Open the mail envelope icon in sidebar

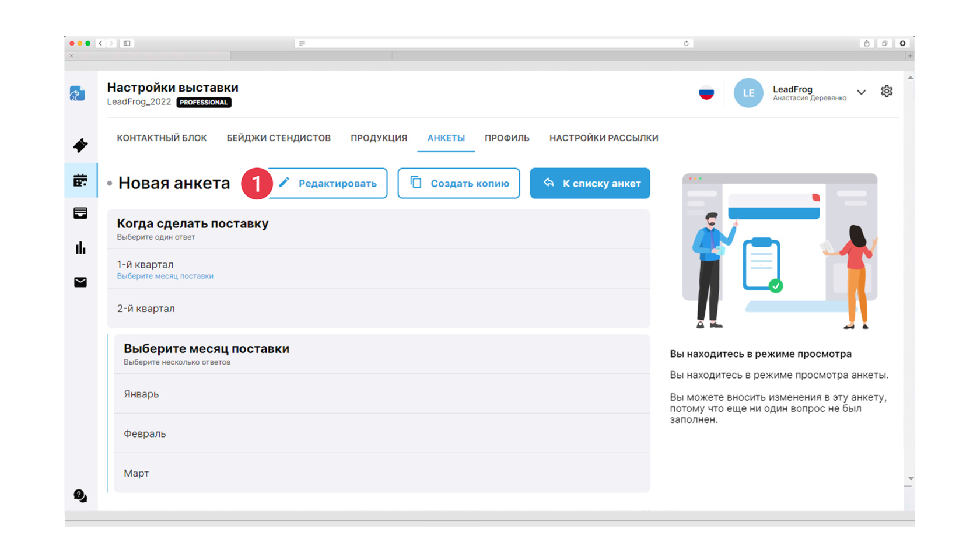(x=80, y=282)
